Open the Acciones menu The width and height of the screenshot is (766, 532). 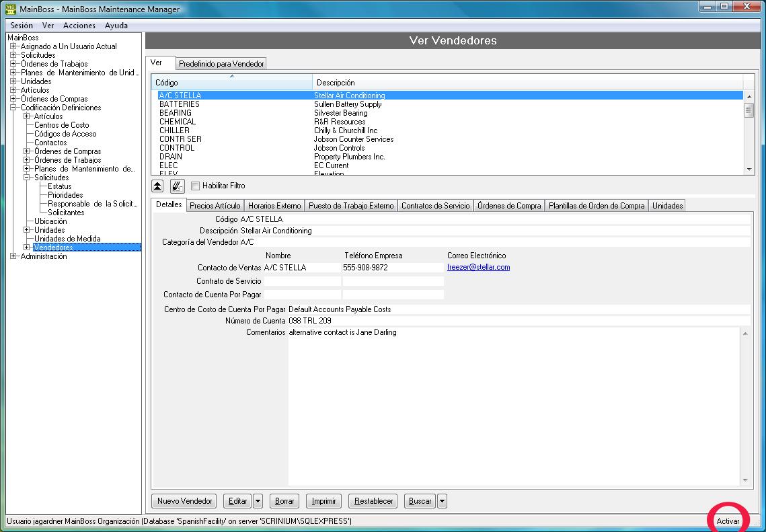coord(79,26)
